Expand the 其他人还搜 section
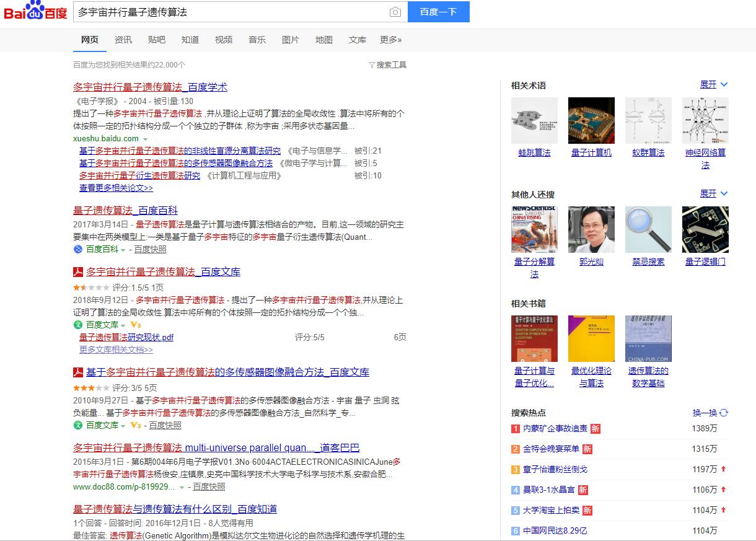This screenshot has width=756, height=541. coord(714,194)
